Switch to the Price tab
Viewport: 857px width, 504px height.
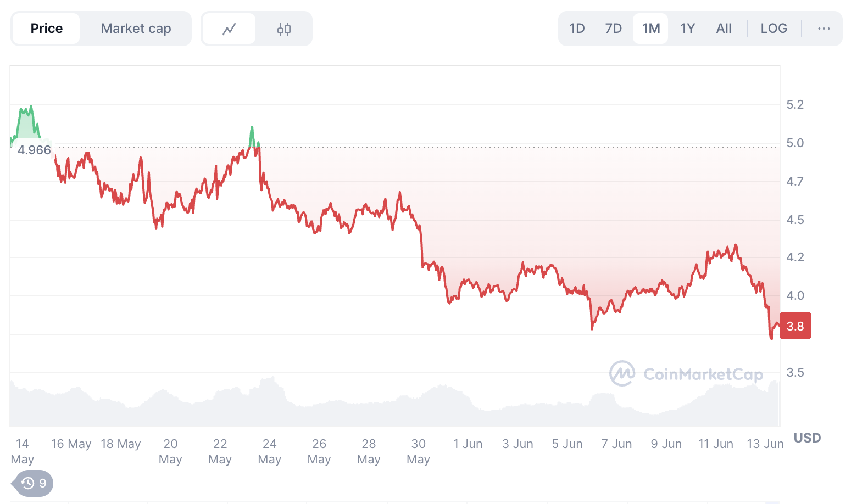[47, 29]
